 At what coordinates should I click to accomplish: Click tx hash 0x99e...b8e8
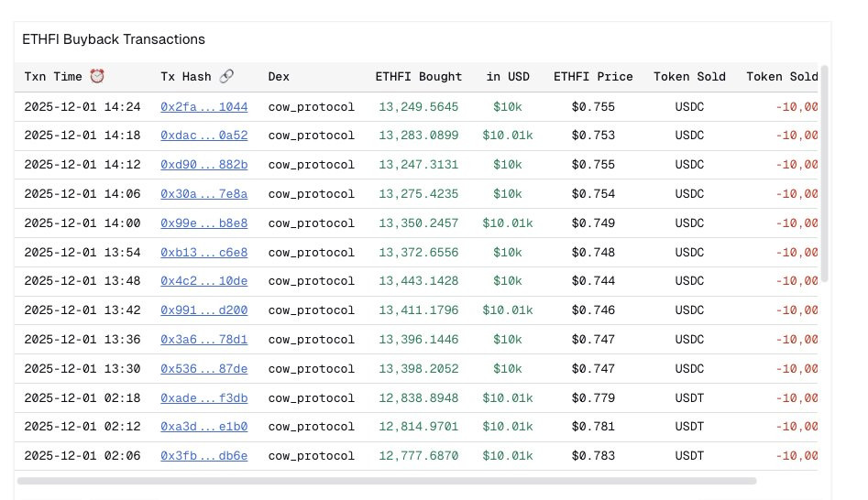[203, 223]
